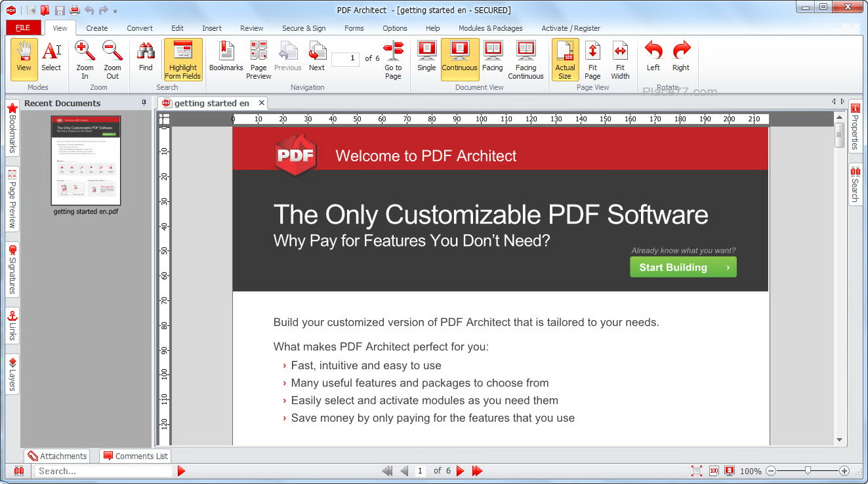Open the Comments List bottom tab
Image resolution: width=868 pixels, height=484 pixels.
pos(136,456)
